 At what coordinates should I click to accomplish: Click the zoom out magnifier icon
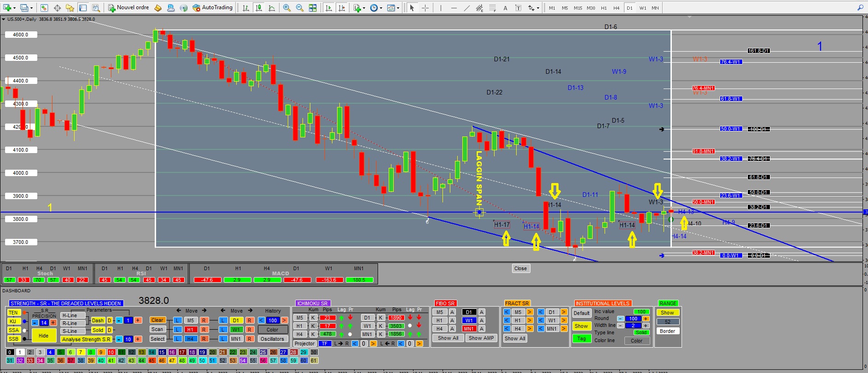click(x=300, y=8)
